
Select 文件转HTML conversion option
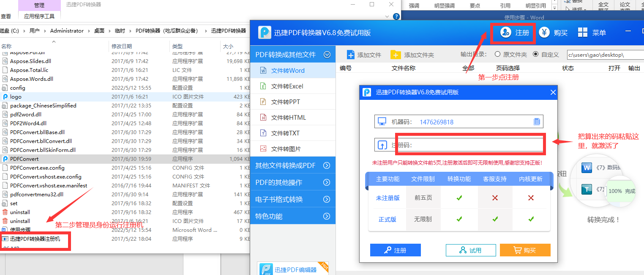[293, 117]
